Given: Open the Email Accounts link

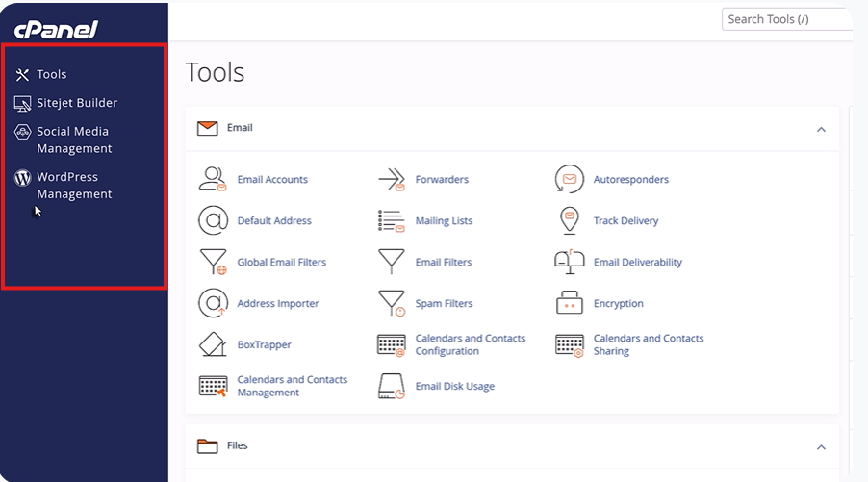Looking at the screenshot, I should [272, 179].
